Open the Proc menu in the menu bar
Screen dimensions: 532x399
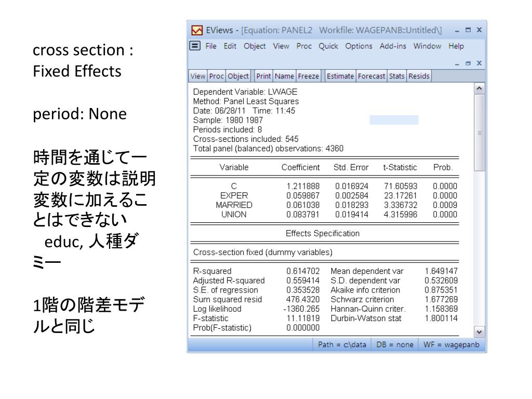(x=303, y=46)
